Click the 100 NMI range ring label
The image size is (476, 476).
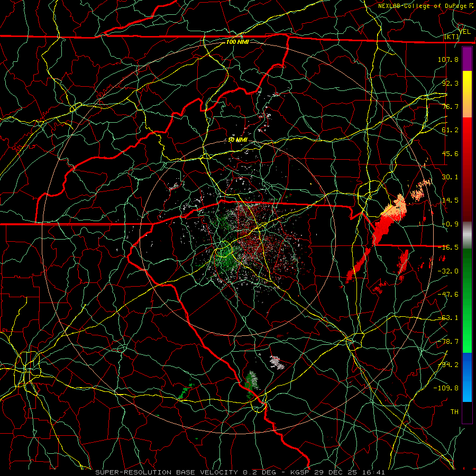click(237, 42)
